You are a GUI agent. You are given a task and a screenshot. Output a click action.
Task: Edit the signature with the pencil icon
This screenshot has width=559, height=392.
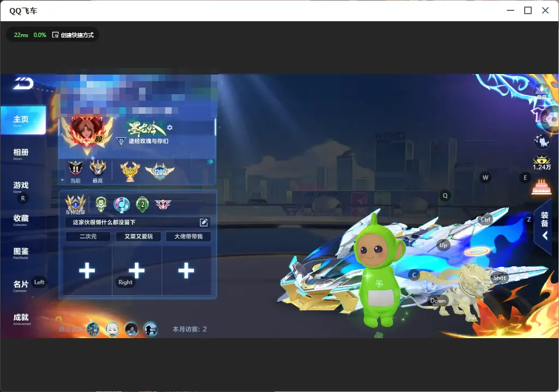point(204,222)
